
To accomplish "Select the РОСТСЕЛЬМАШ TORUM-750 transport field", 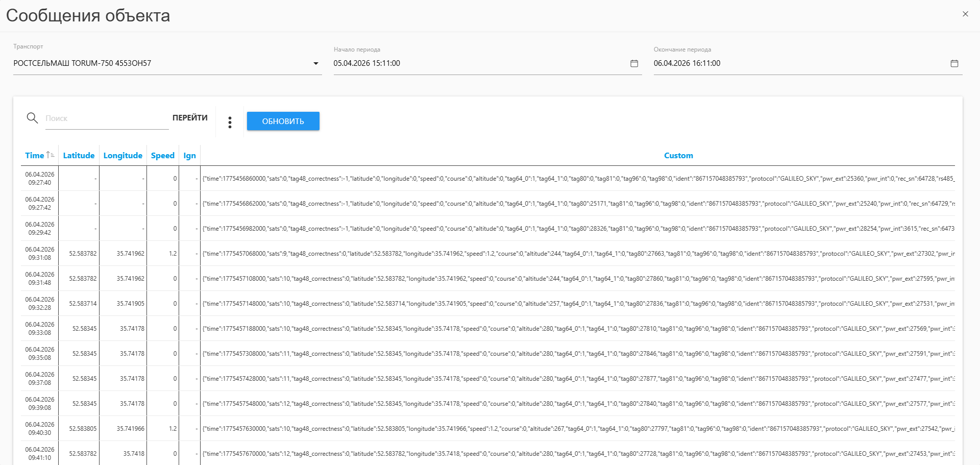I will click(x=153, y=63).
